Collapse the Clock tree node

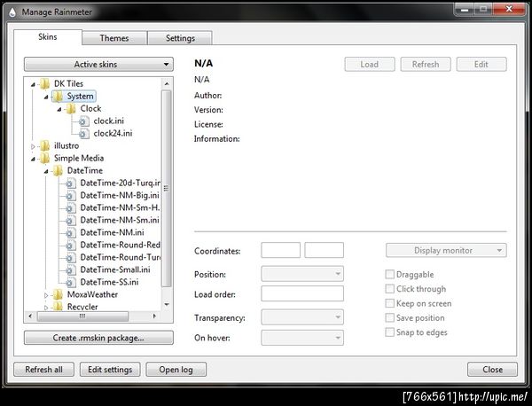[59, 110]
